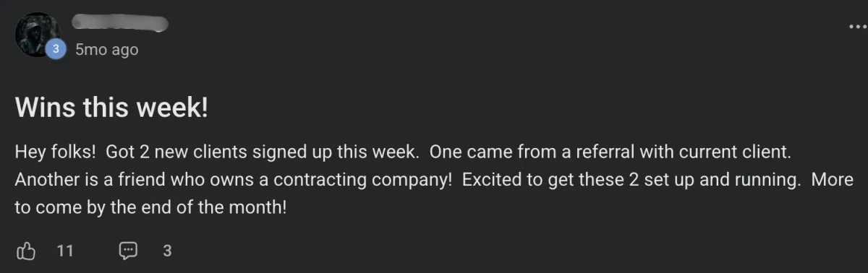Viewport: 868px width, 273px height.
Task: Click the "Hey folks!" greeting text
Action: tap(56, 152)
